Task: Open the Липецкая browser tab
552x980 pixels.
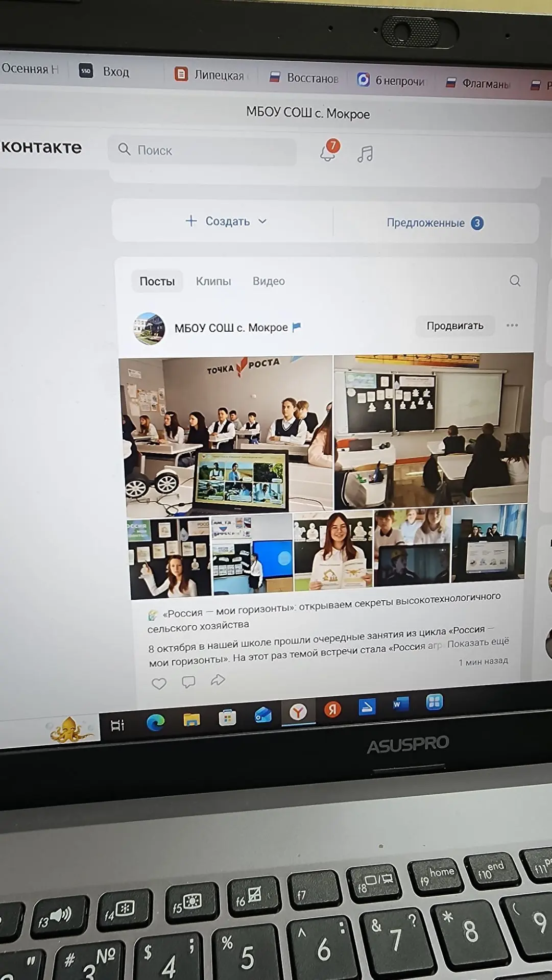Action: (210, 75)
